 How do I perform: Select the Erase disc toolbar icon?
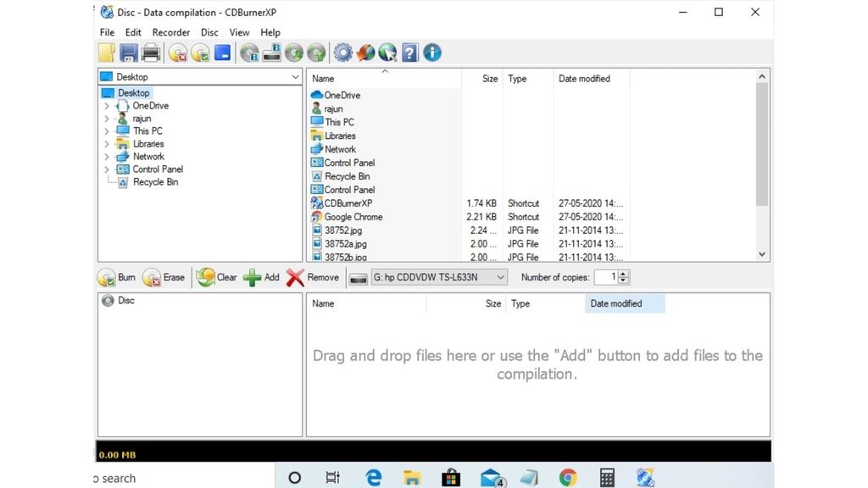pos(178,53)
